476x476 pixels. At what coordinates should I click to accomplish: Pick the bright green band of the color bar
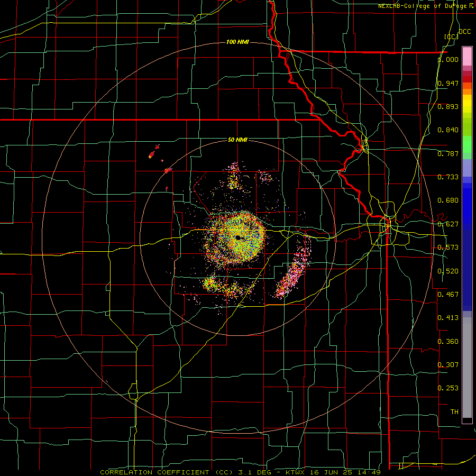(x=467, y=144)
